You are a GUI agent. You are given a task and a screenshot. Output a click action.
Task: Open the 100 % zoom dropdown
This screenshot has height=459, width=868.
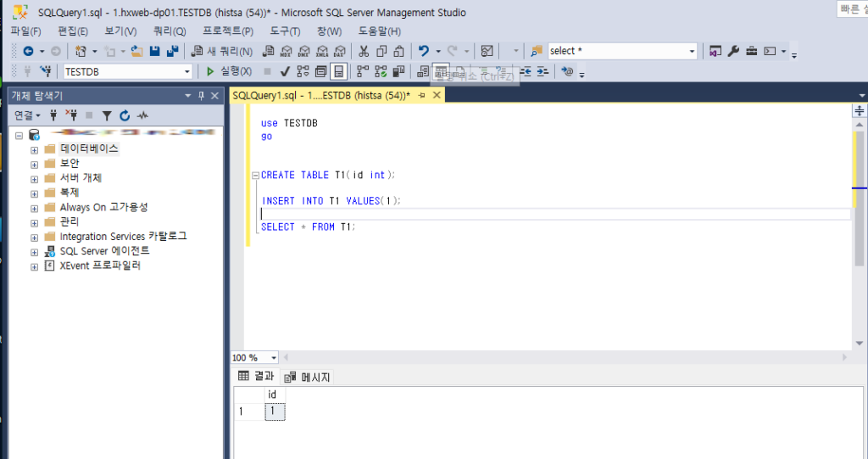pyautogui.click(x=274, y=358)
